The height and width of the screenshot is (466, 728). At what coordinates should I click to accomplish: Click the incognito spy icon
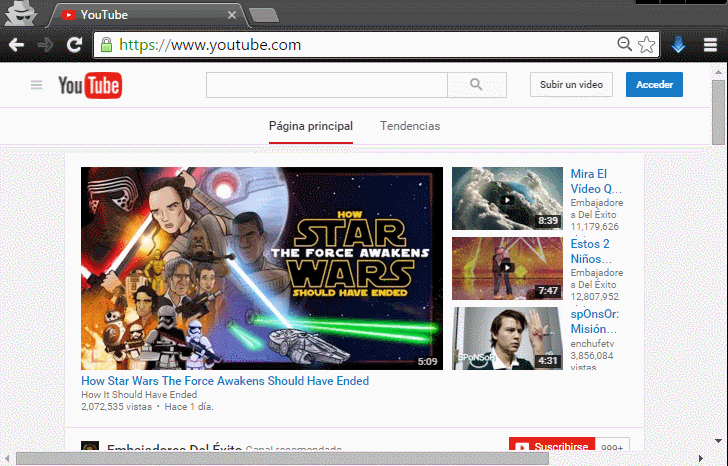point(20,13)
